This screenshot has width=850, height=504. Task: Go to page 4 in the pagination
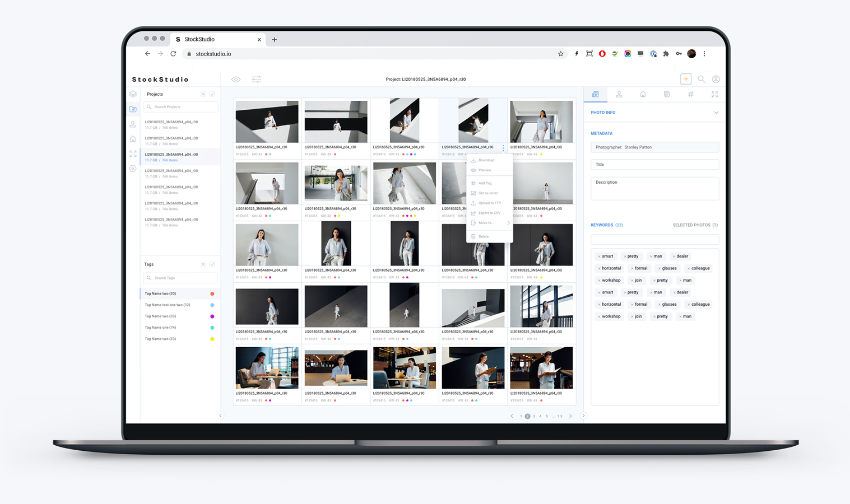[x=541, y=416]
